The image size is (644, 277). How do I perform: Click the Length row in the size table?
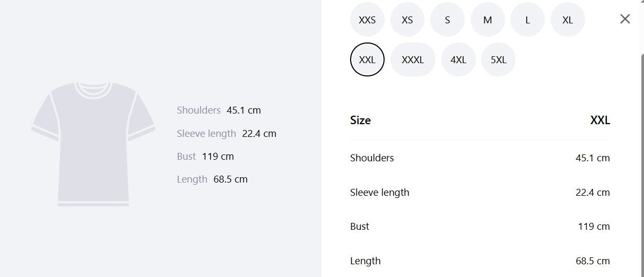(x=480, y=261)
